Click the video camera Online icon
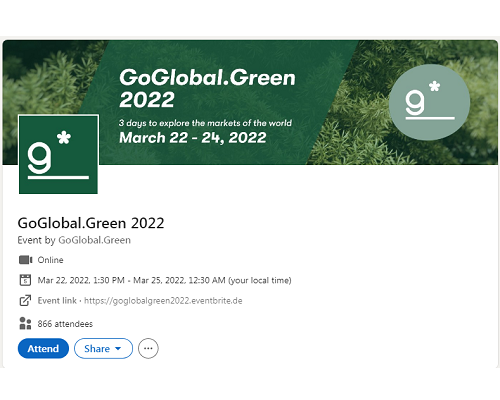This screenshot has height=400, width=500. tap(26, 260)
